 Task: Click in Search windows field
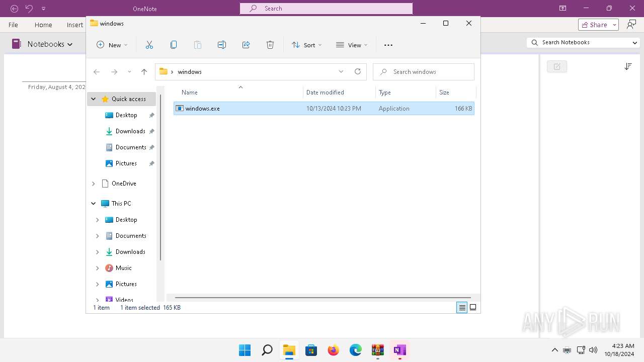click(x=424, y=72)
